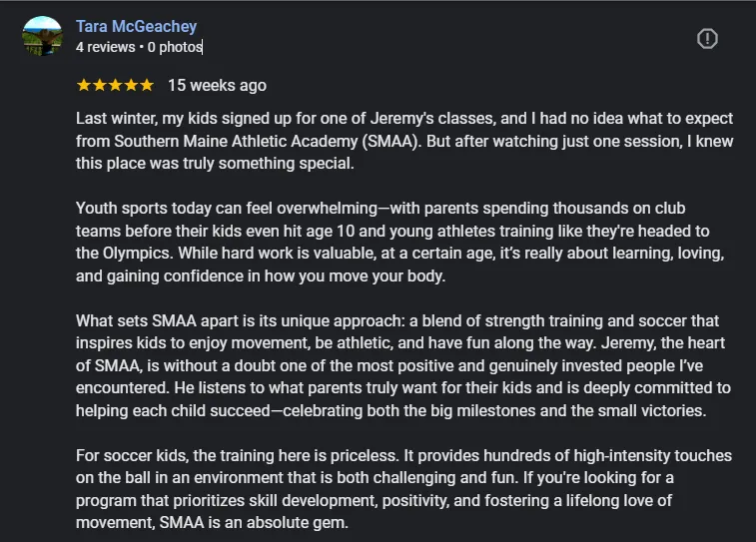Click the paragraph starting "What sets SMAA apart"
The width and height of the screenshot is (756, 542).
[x=403, y=365]
